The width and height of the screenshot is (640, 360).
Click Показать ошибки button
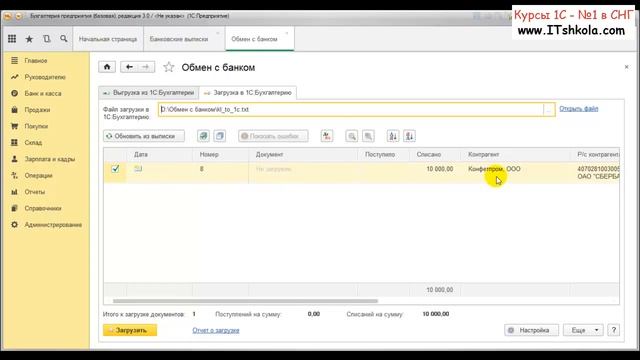tap(273, 136)
